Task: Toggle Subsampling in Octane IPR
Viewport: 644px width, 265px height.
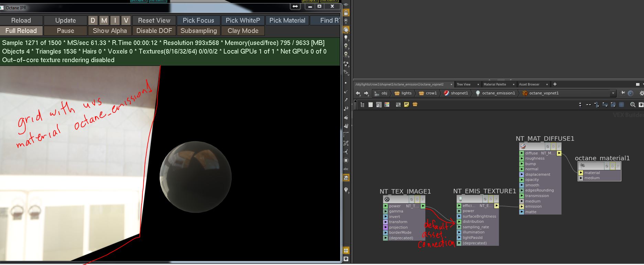Action: (199, 31)
